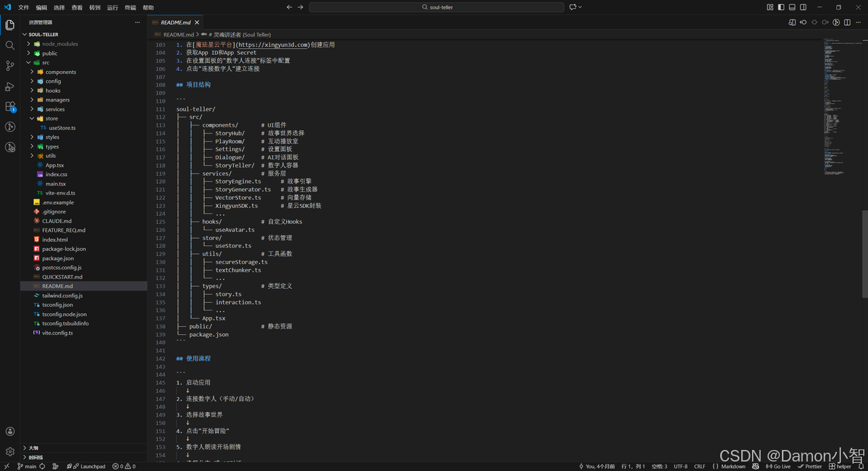868x471 pixels.
Task: Click the remote window status icon
Action: pyautogui.click(x=8, y=466)
